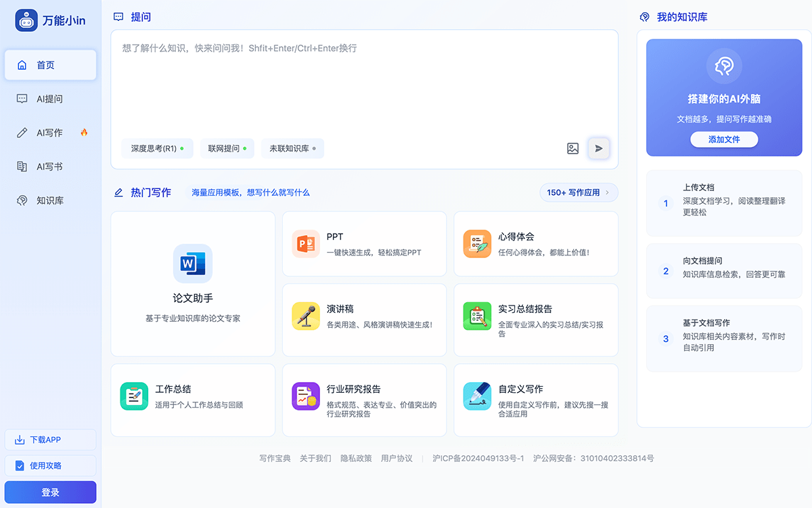Viewport: 812px width, 508px height.
Task: Open the 关于我们 footer link
Action: pos(315,459)
